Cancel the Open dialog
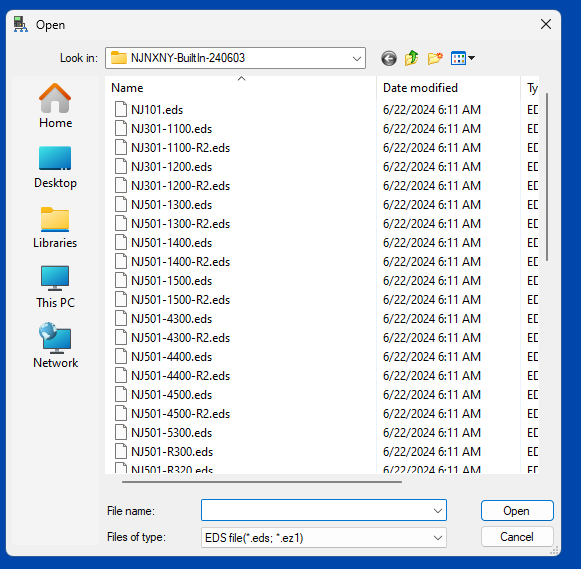The image size is (581, 569). pyautogui.click(x=517, y=537)
